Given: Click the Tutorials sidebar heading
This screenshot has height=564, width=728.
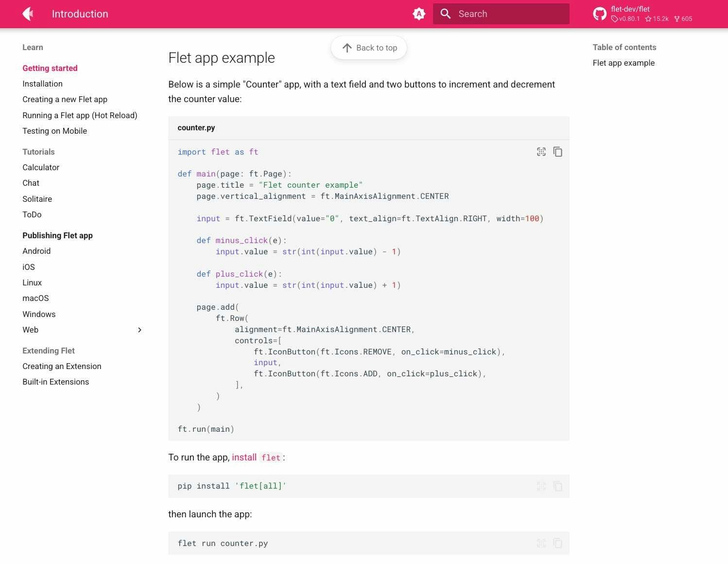Looking at the screenshot, I should tap(38, 152).
